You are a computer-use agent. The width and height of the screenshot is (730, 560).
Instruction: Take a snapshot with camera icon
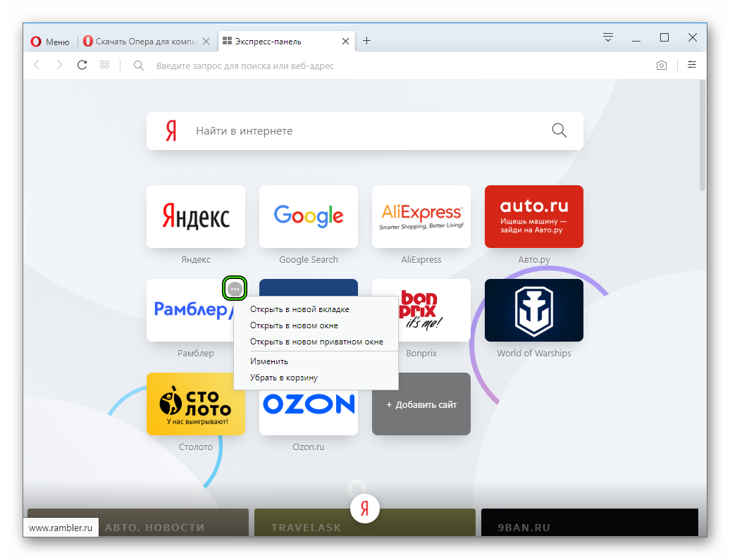(x=662, y=66)
